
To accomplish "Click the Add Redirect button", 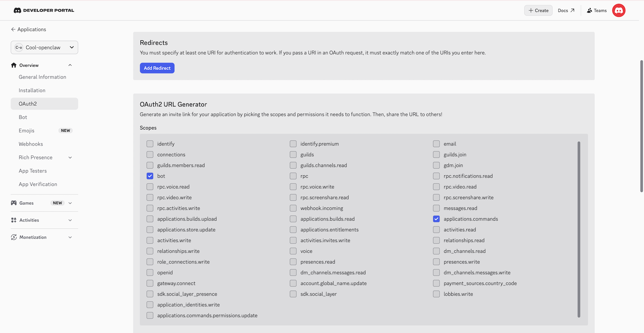I will pos(157,68).
